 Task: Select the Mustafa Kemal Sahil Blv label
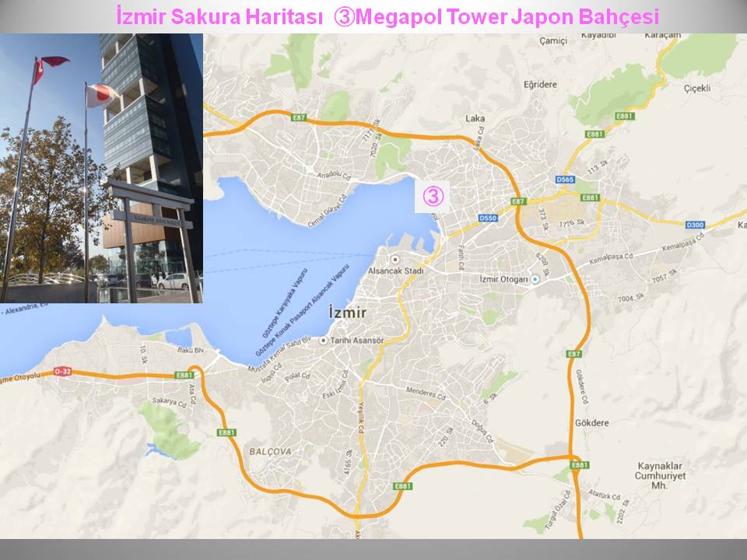coord(279,354)
